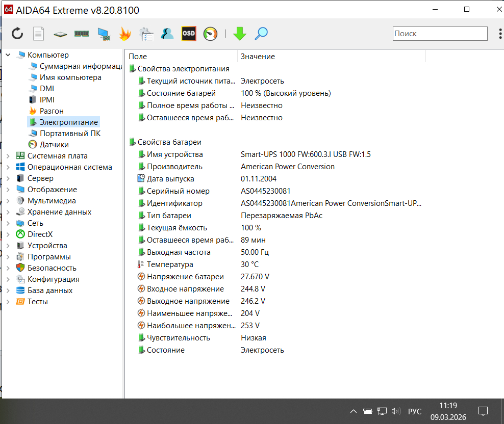Viewport: 504px width, 424px height.
Task: Open the three-dot menu at toolbar end
Action: click(x=500, y=34)
